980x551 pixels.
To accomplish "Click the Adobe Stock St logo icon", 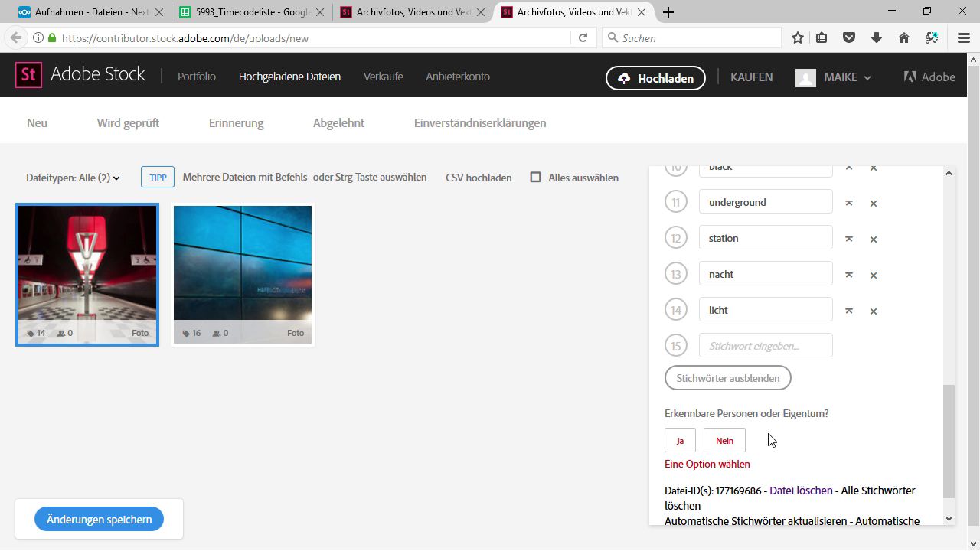I will 28,75.
